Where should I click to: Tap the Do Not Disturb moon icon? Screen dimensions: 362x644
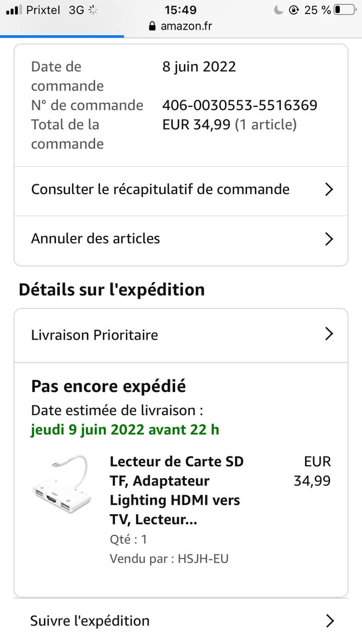click(x=278, y=10)
